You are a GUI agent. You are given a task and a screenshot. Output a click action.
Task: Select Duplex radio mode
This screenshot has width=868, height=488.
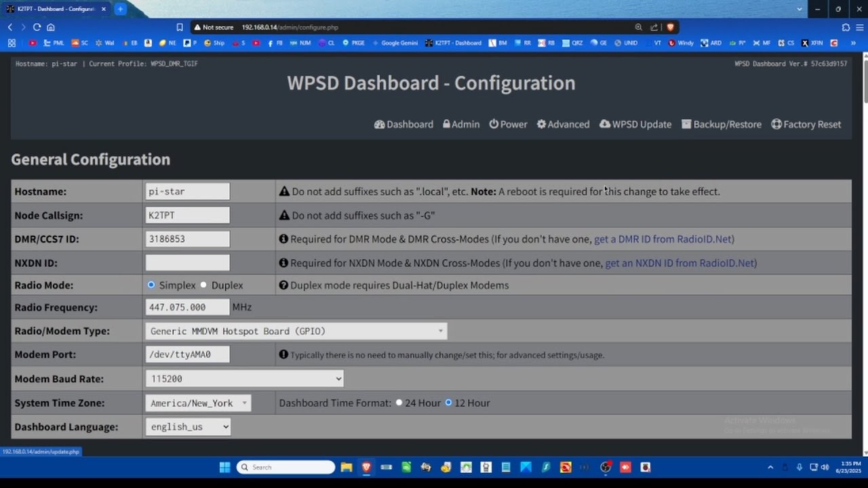[x=203, y=285]
